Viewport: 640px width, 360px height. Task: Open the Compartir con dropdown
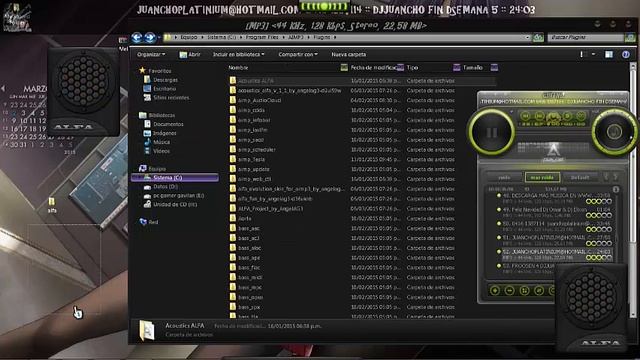(298, 54)
